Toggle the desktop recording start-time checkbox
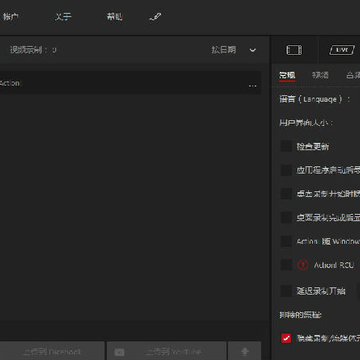Viewport: 360px width, 360px height. [286, 193]
